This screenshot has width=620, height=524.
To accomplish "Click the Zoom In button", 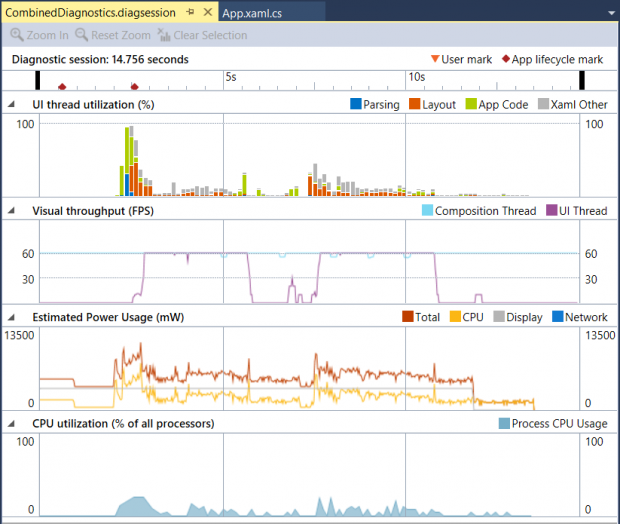I will pyautogui.click(x=40, y=35).
